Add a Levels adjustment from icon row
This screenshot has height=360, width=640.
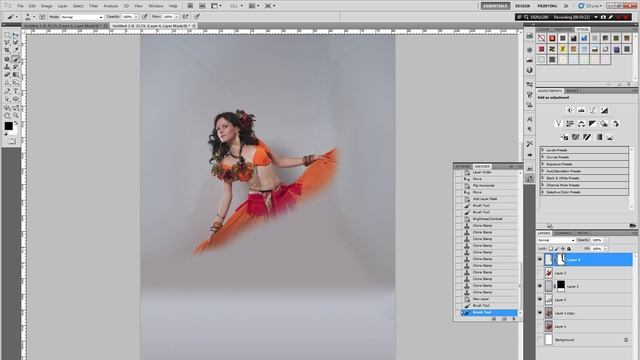581,111
